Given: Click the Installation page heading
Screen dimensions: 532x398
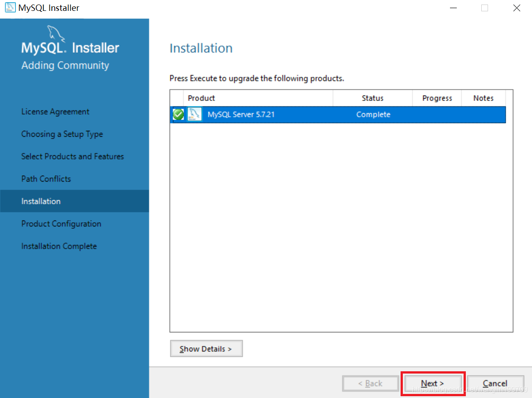Looking at the screenshot, I should point(201,48).
